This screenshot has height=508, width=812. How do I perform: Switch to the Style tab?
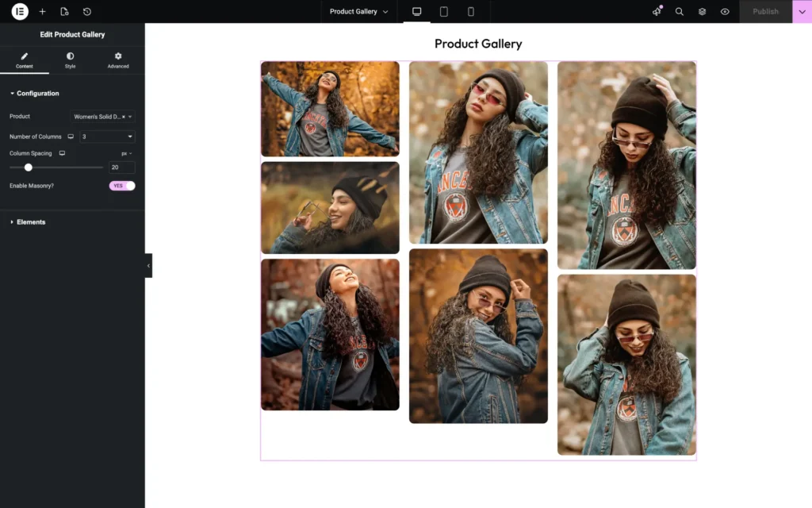[x=70, y=60]
